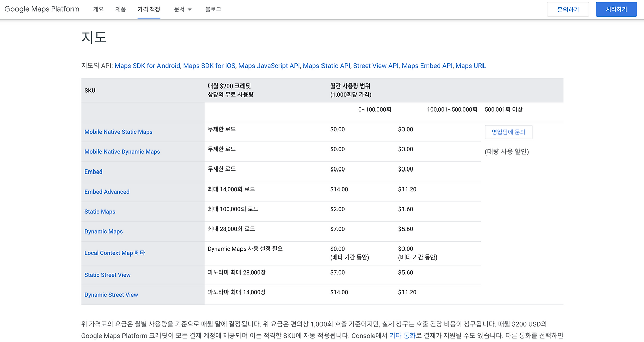Open the Static Maps SKU link
This screenshot has width=644, height=342.
coord(100,212)
